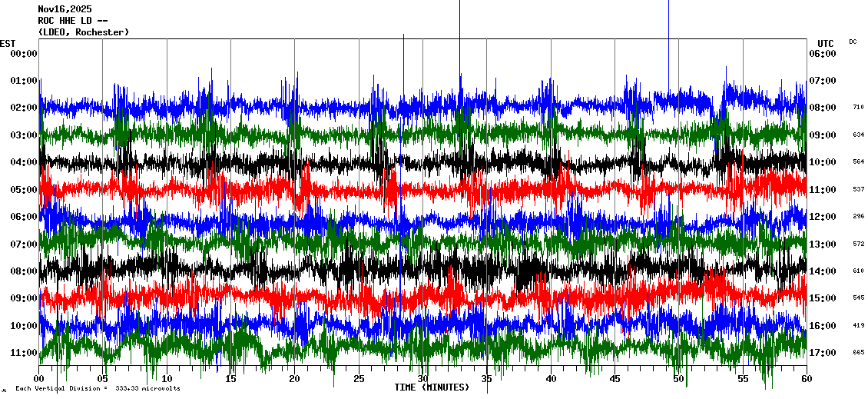This screenshot has height=399, width=868.
Task: Select the 45 minute tick label
Action: coord(615,379)
